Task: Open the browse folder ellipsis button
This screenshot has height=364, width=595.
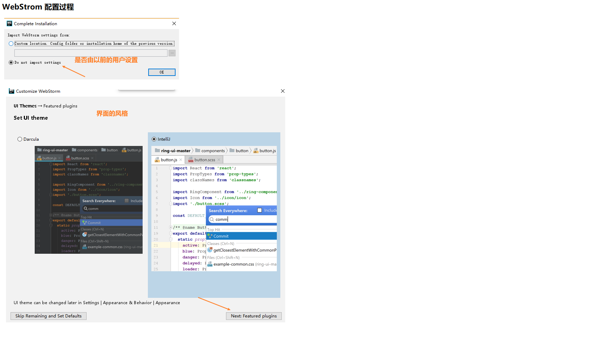Action: 172,53
